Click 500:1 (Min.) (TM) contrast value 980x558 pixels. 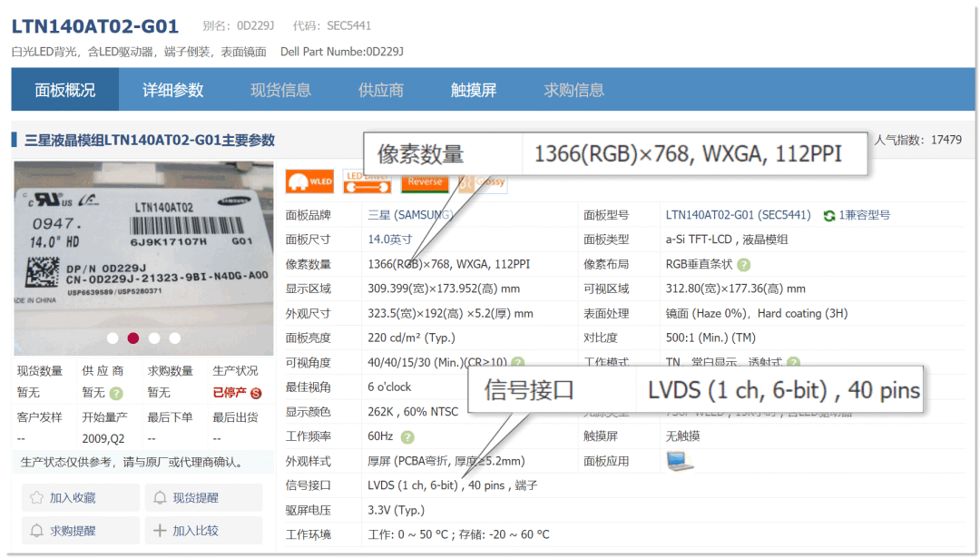710,338
